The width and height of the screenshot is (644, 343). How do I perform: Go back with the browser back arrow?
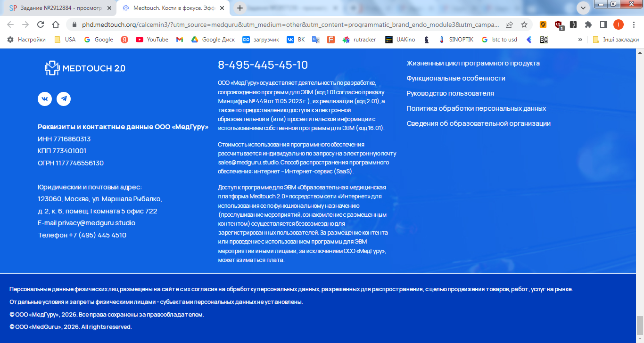(10, 24)
